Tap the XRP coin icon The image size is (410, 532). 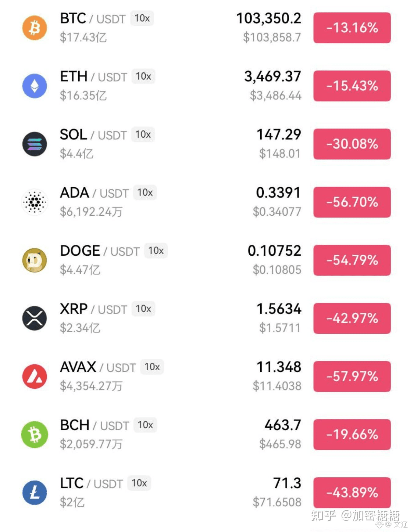[x=34, y=318]
